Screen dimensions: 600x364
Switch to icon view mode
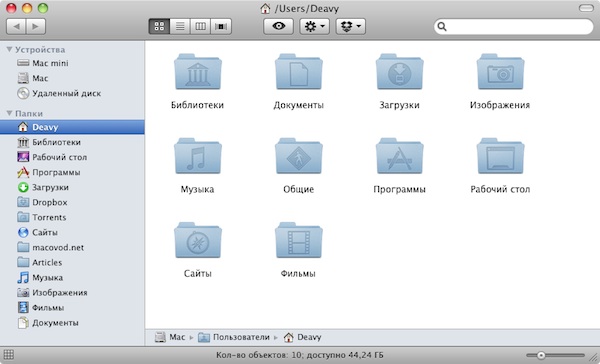159,26
